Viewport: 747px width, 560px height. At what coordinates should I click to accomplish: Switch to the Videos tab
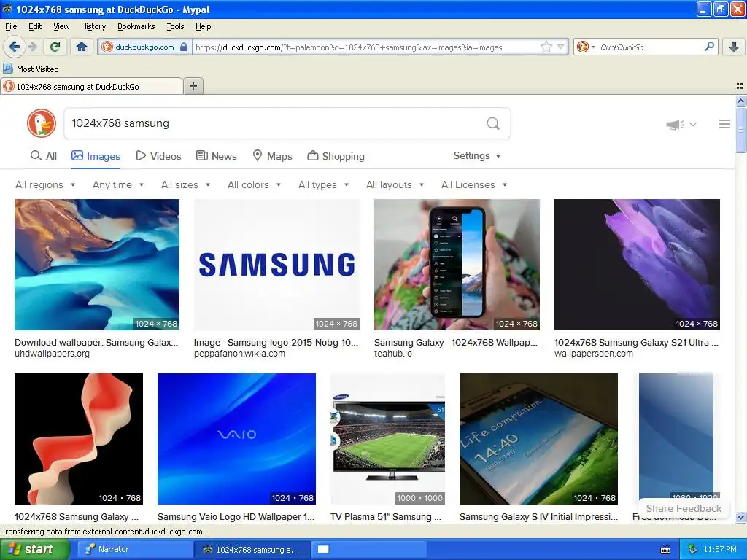coord(158,156)
